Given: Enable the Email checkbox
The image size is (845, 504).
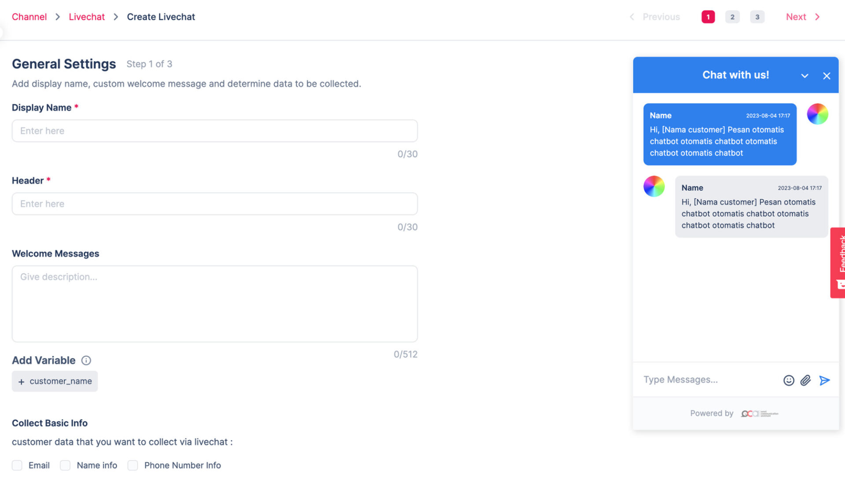Looking at the screenshot, I should pos(17,465).
